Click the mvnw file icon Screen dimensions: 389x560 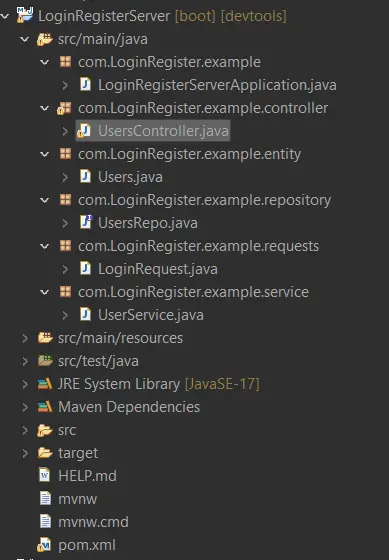[x=45, y=499]
